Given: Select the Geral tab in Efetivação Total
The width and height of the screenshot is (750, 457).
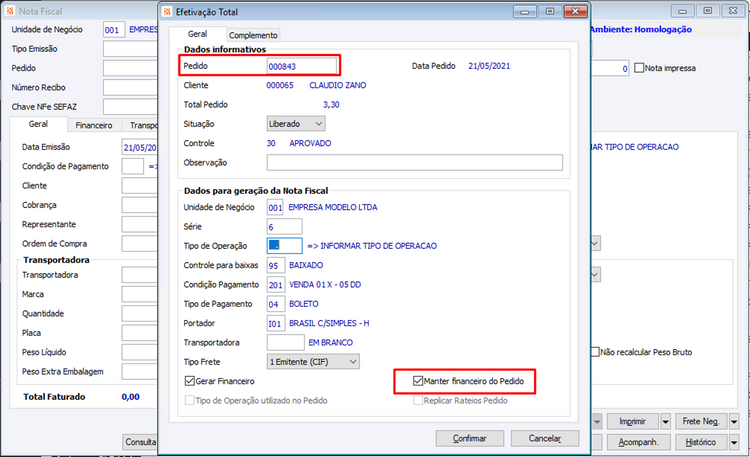Looking at the screenshot, I should tap(198, 34).
